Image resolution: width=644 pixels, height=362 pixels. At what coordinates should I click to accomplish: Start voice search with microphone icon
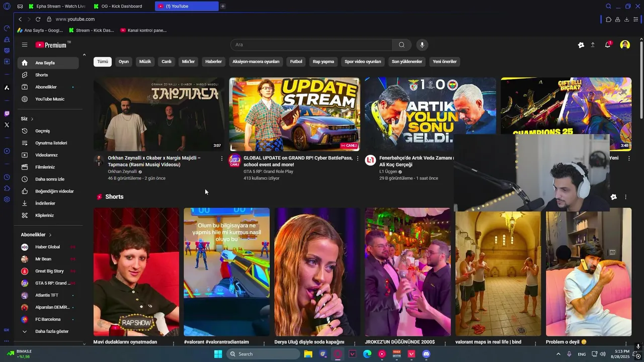tap(422, 45)
